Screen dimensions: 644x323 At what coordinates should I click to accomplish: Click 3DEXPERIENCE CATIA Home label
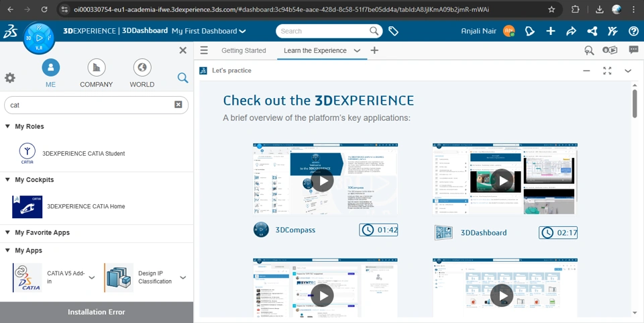(86, 206)
